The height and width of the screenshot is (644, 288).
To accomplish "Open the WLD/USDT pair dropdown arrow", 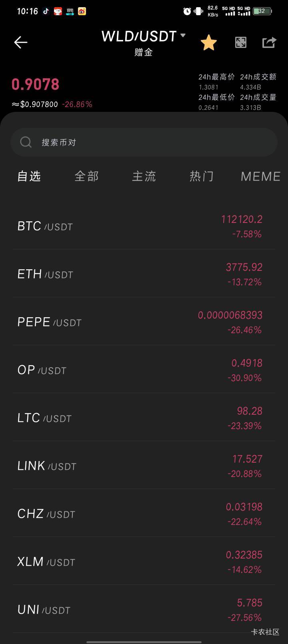I will (183, 36).
